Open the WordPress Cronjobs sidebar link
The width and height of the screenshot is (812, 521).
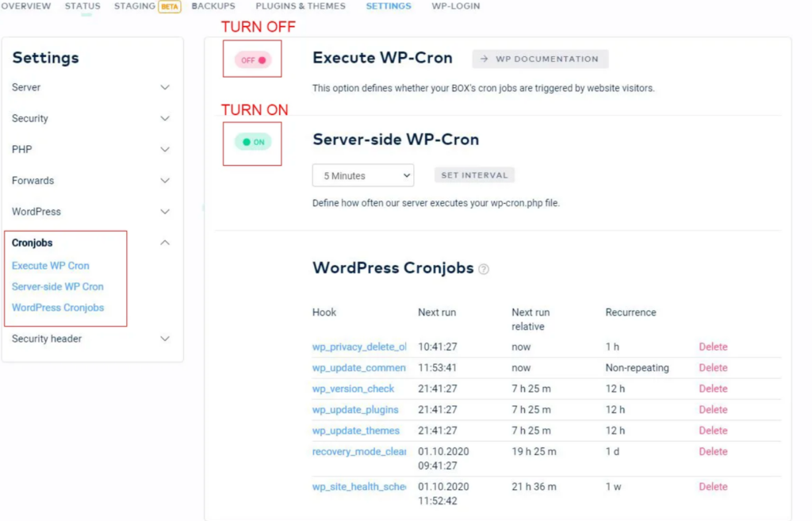click(x=57, y=308)
